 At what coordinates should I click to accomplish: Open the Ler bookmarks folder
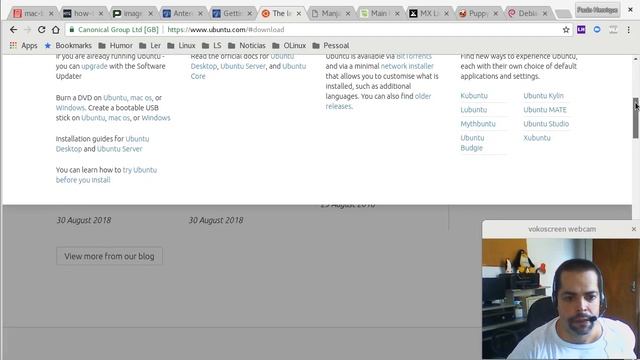[150, 45]
